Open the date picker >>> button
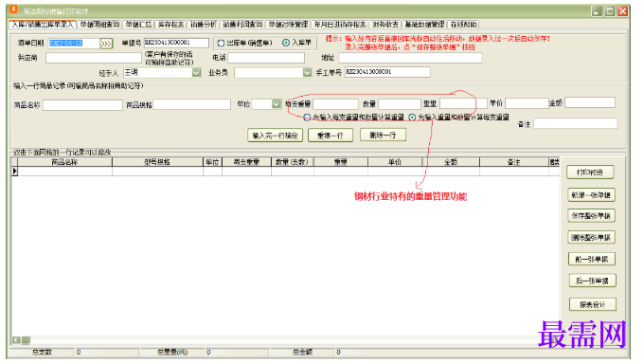The height and width of the screenshot is (364, 644). pyautogui.click(x=106, y=44)
